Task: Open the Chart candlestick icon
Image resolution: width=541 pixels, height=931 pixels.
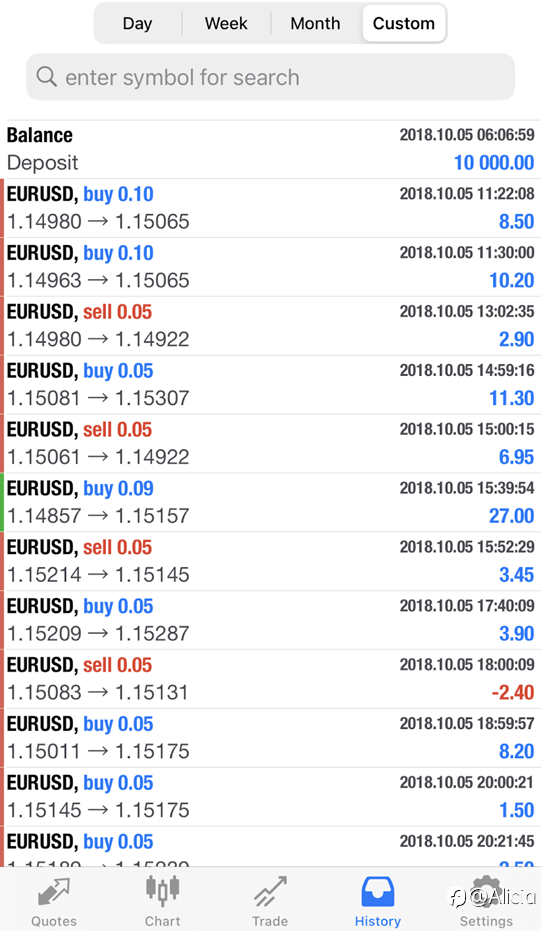Action: [x=162, y=891]
